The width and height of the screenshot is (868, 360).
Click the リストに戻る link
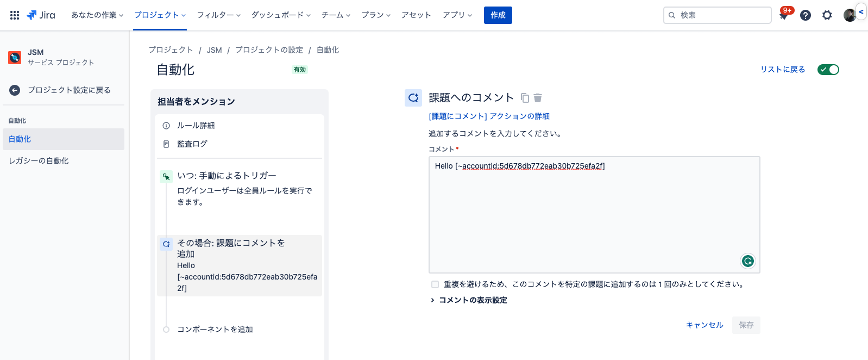(x=783, y=70)
